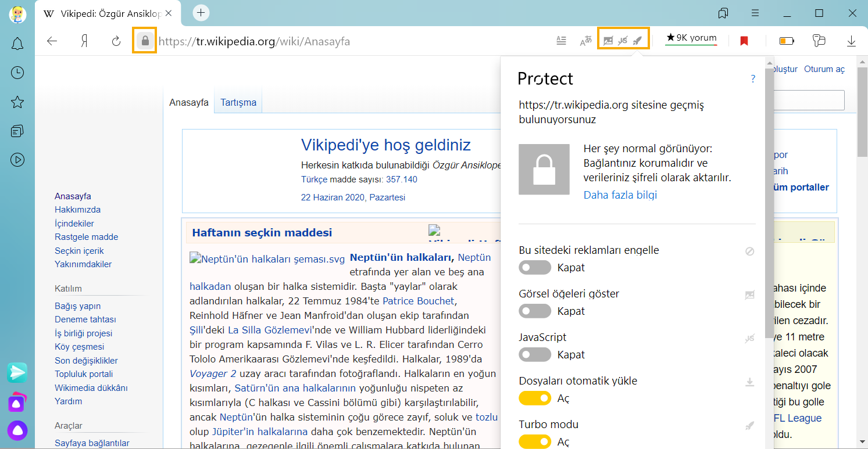
Task: Click 'Bağış yapın' link
Action: (78, 306)
